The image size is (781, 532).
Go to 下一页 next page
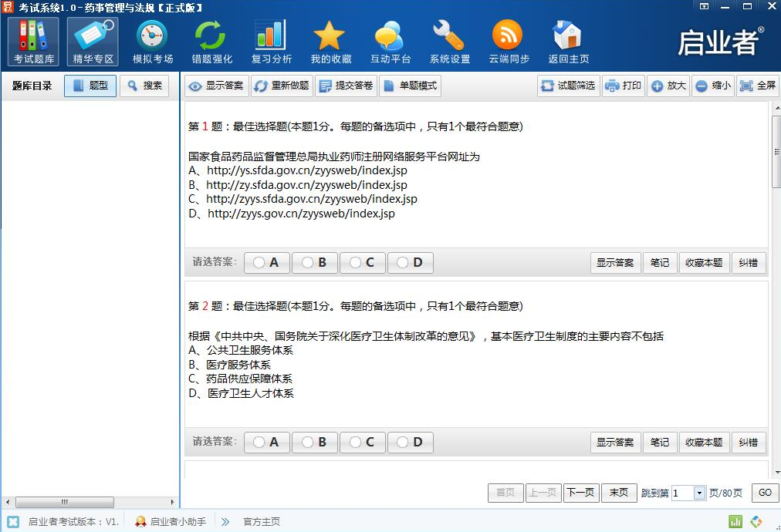580,493
